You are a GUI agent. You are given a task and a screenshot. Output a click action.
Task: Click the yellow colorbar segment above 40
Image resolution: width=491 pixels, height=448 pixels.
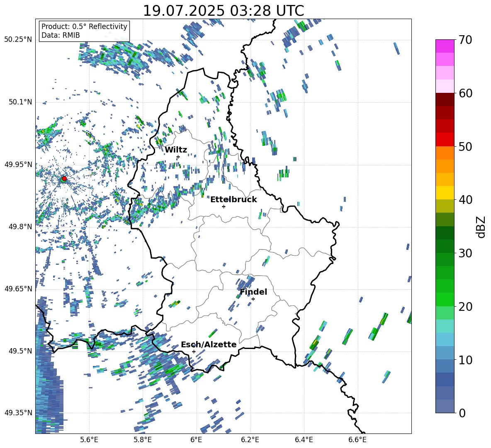(445, 193)
